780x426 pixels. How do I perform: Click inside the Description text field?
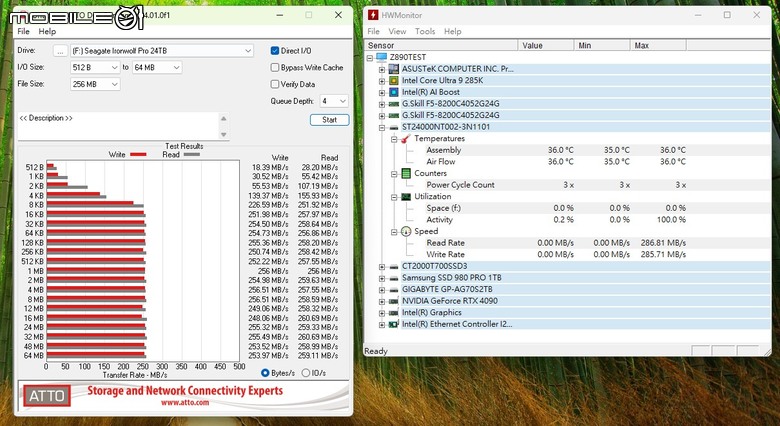click(x=118, y=126)
